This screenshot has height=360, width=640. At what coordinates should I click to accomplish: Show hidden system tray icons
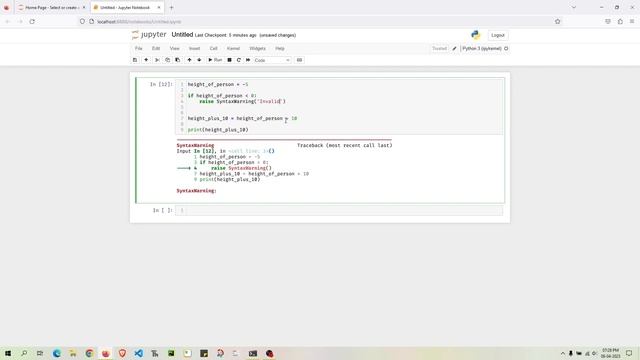[x=562, y=353]
